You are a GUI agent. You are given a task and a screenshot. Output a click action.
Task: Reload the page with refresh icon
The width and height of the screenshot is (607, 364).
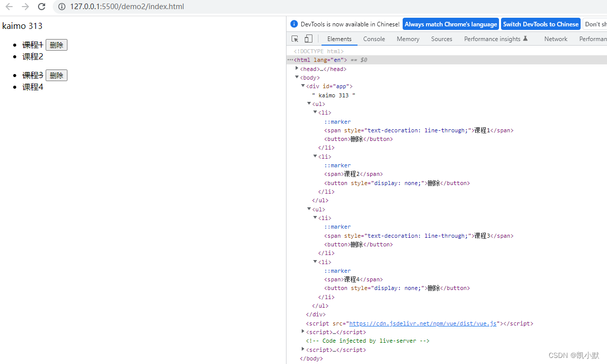[x=42, y=7]
